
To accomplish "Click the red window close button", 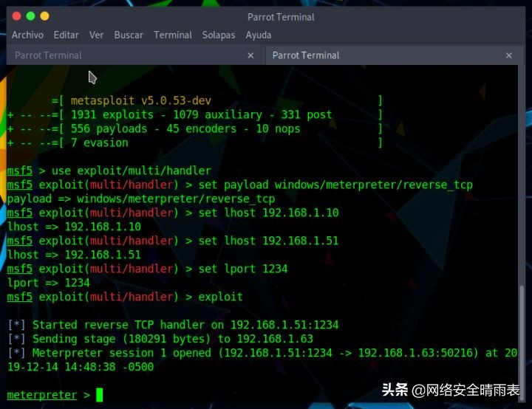I will pos(16,16).
